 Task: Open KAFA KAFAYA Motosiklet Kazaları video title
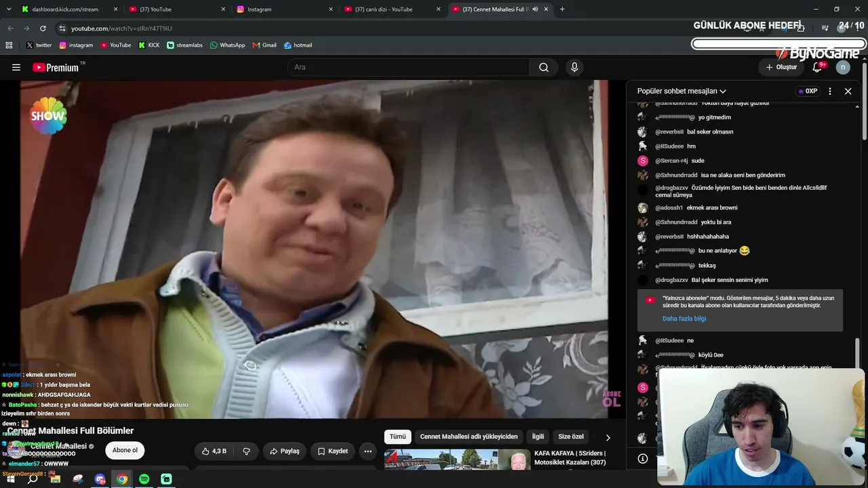[x=570, y=457]
